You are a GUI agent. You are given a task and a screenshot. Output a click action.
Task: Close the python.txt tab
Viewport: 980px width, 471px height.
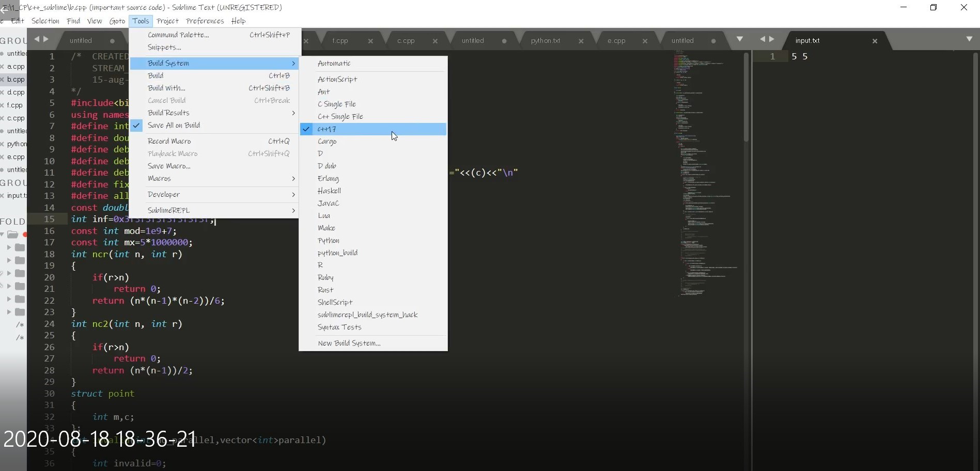point(581,41)
